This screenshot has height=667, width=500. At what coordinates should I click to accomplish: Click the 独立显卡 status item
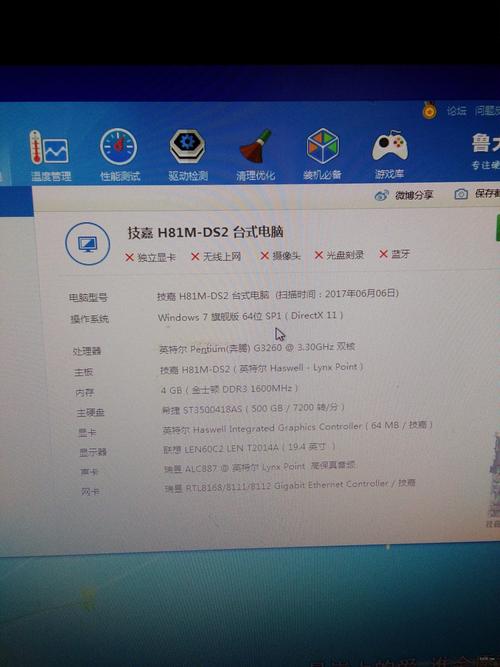pyautogui.click(x=150, y=257)
